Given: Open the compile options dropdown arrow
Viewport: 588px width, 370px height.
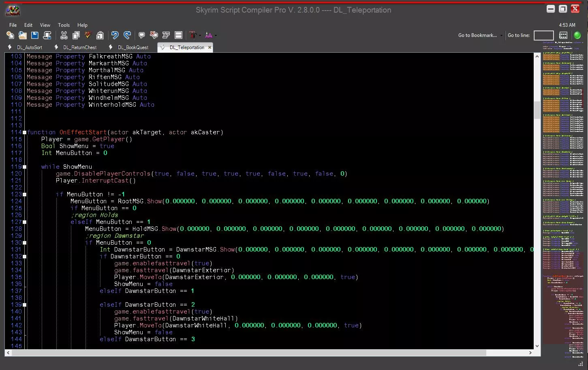Looking at the screenshot, I should [200, 35].
